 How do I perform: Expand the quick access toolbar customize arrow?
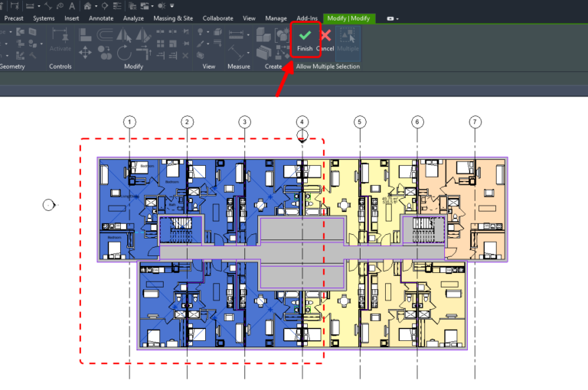click(x=172, y=5)
